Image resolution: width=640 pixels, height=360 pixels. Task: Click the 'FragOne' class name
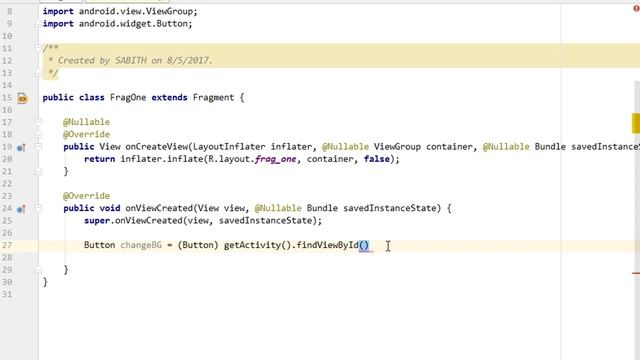128,98
